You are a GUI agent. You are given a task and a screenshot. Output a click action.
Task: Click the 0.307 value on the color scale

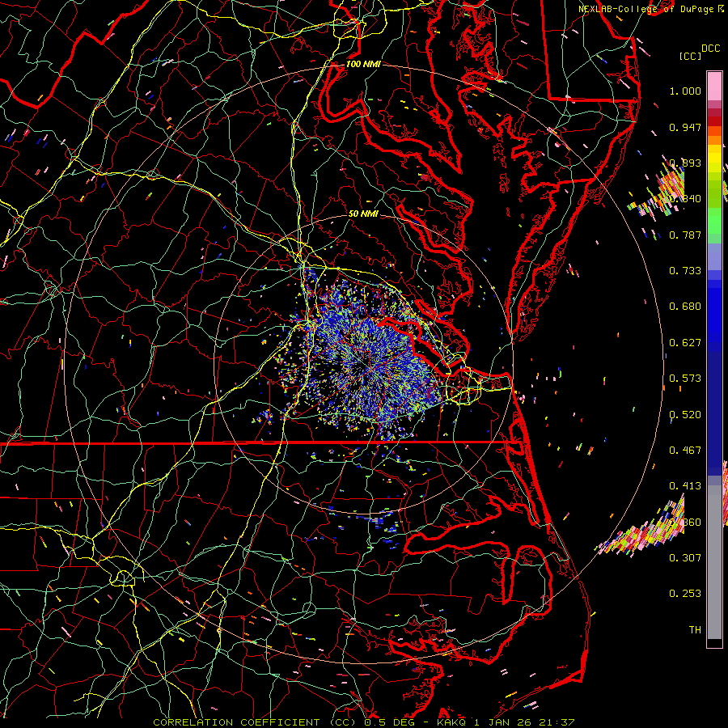point(685,558)
